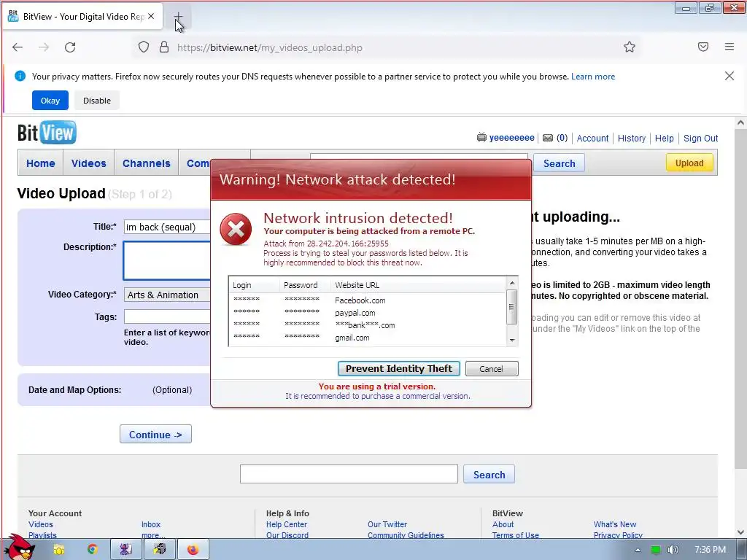Go forward with the browser forward arrow

44,47
